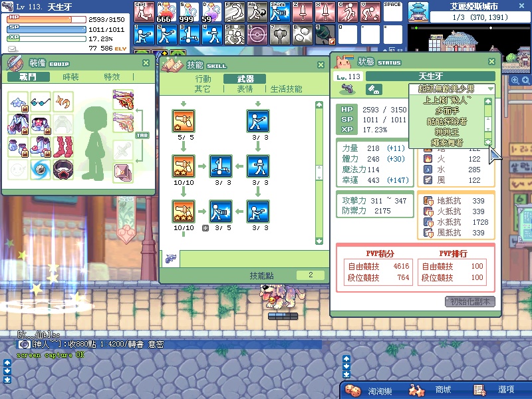Image resolution: width=532 pixels, height=399 pixels.
Task: Click title list scroll down arrow
Action: (x=488, y=142)
